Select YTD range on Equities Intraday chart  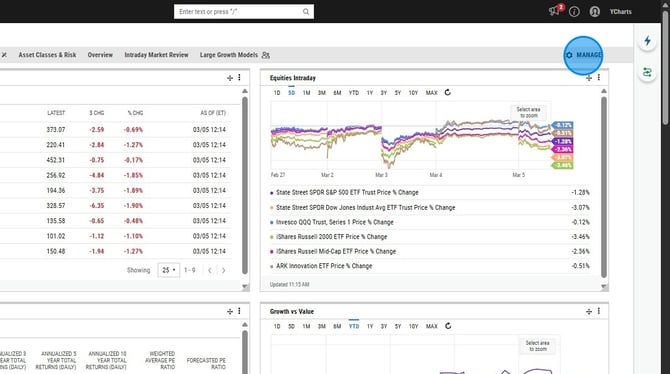(x=354, y=93)
